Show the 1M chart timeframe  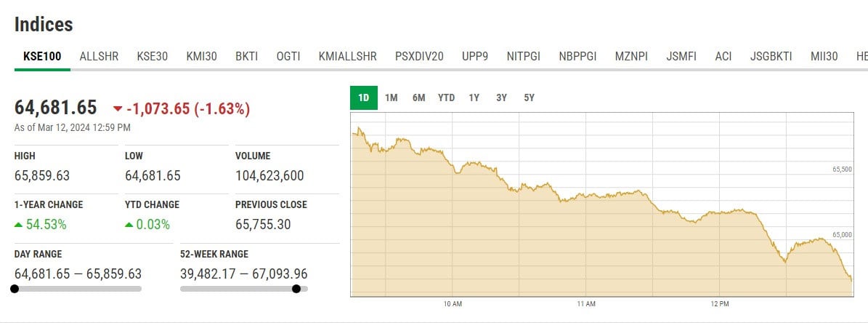pyautogui.click(x=392, y=97)
